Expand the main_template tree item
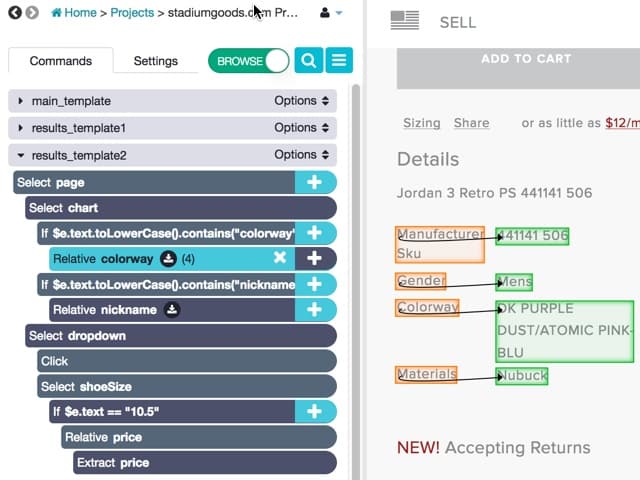Image resolution: width=640 pixels, height=480 pixels. pyautogui.click(x=20, y=101)
